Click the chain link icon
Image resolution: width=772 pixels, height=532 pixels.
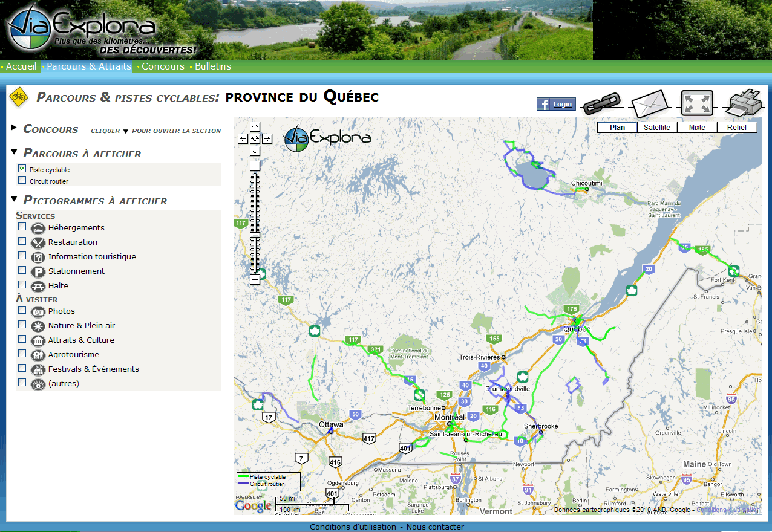coord(603,102)
